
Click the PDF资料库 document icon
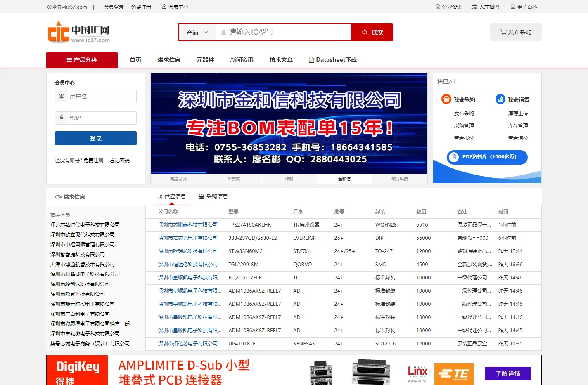(454, 157)
